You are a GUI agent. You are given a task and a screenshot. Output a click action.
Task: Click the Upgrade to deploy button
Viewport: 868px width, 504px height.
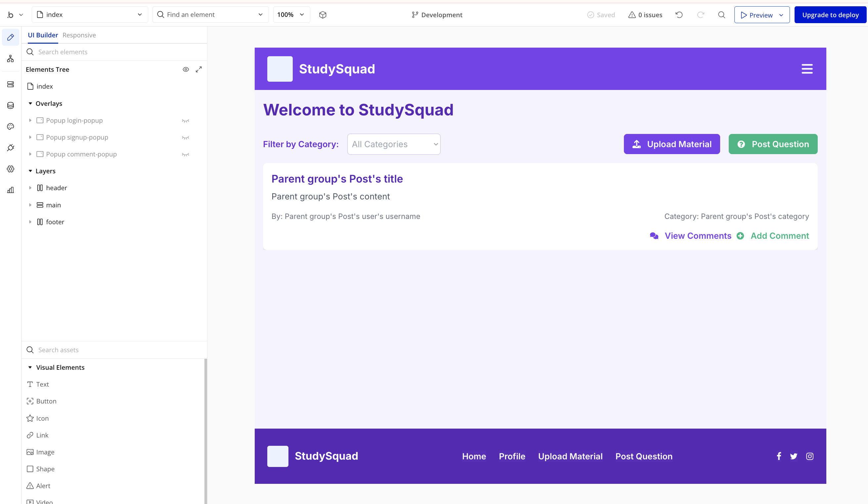(x=830, y=15)
